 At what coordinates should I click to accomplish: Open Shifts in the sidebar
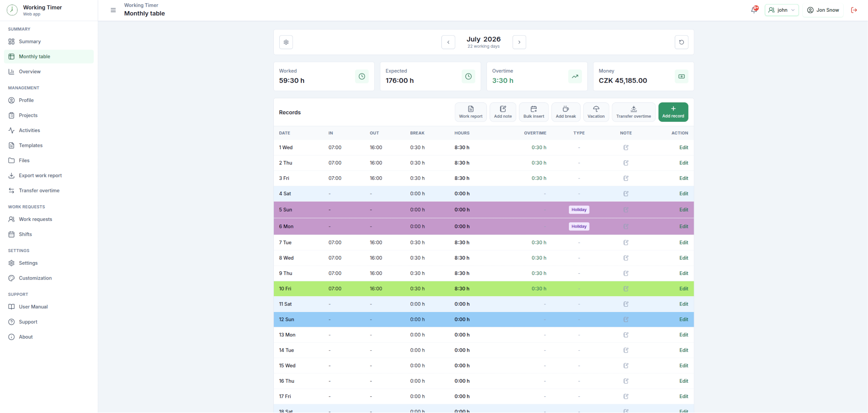49,234
